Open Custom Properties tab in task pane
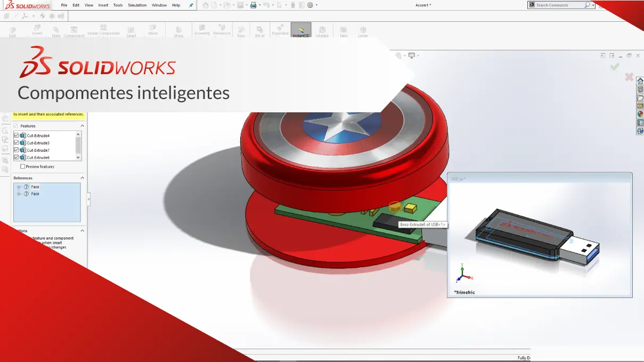This screenshot has height=362, width=644. click(640, 122)
